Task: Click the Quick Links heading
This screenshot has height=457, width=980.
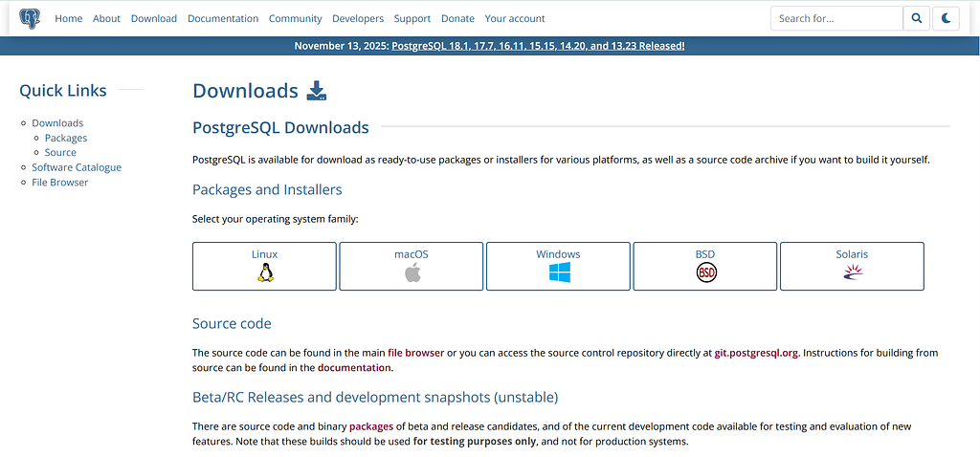Action: tap(63, 91)
